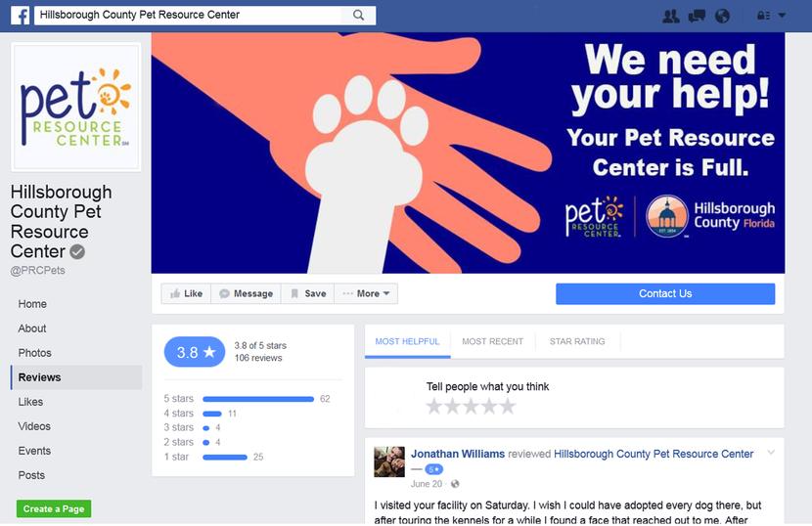This screenshot has height=526, width=812.
Task: Click the verified badge next to page name
Action: tap(77, 252)
